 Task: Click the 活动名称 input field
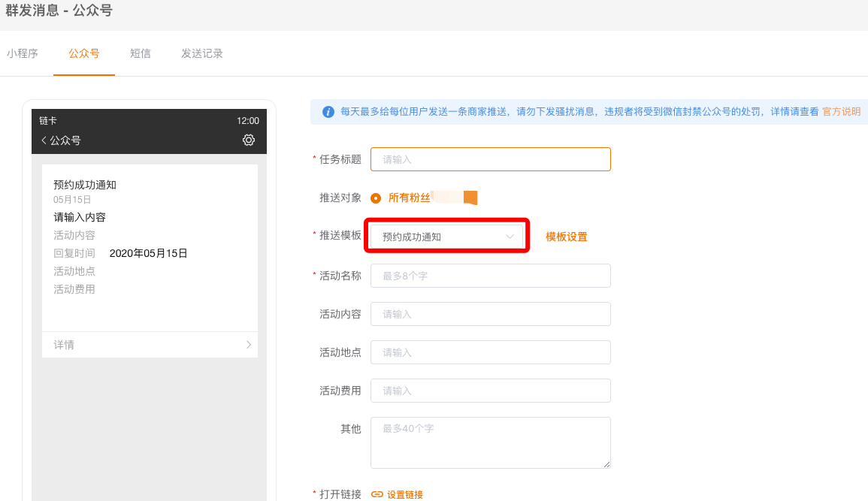(x=490, y=276)
